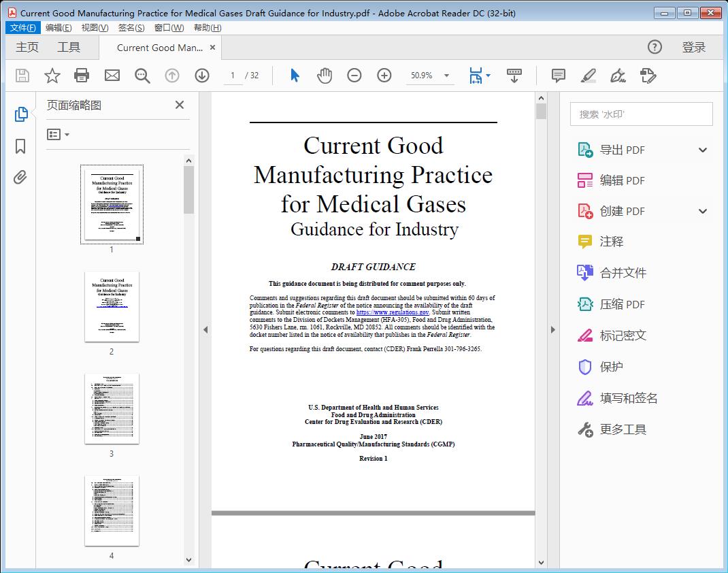This screenshot has width=728, height=573.
Task: Open the Highlight text tool
Action: (x=588, y=76)
